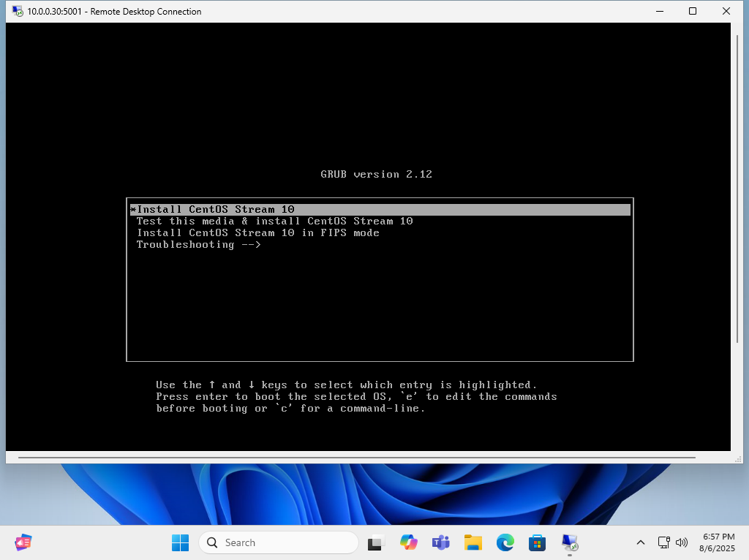
Task: Open the Windows Start menu
Action: 180,542
